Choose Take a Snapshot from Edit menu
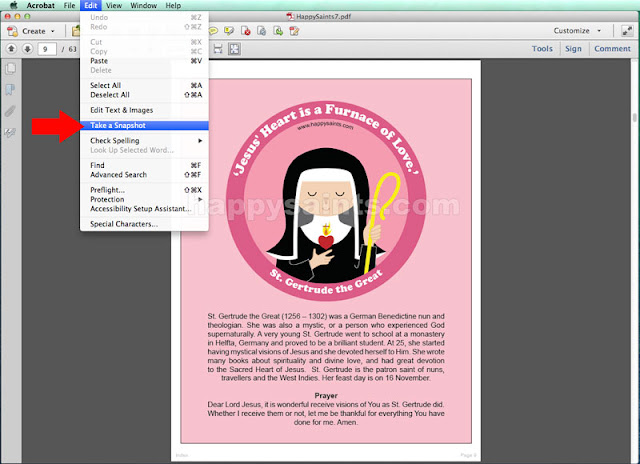The height and width of the screenshot is (464, 640). pos(144,125)
